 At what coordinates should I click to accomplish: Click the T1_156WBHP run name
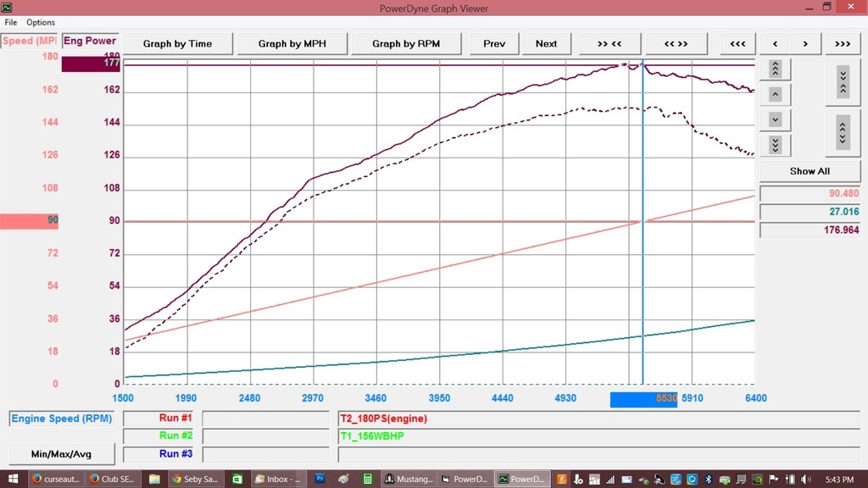click(x=372, y=436)
